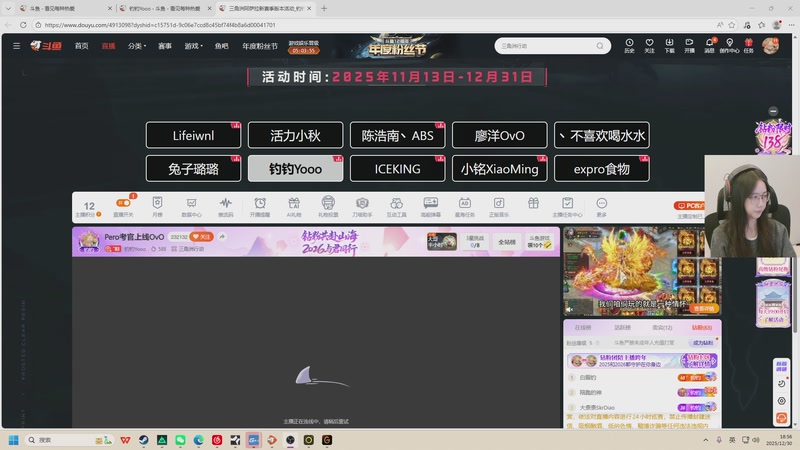Click the share arrow beside 关注

(x=222, y=237)
